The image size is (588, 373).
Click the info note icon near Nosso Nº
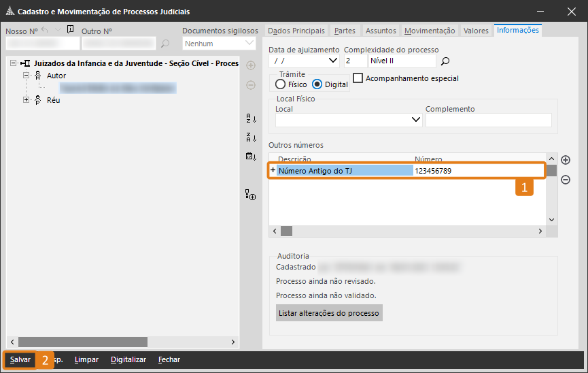[x=71, y=30]
